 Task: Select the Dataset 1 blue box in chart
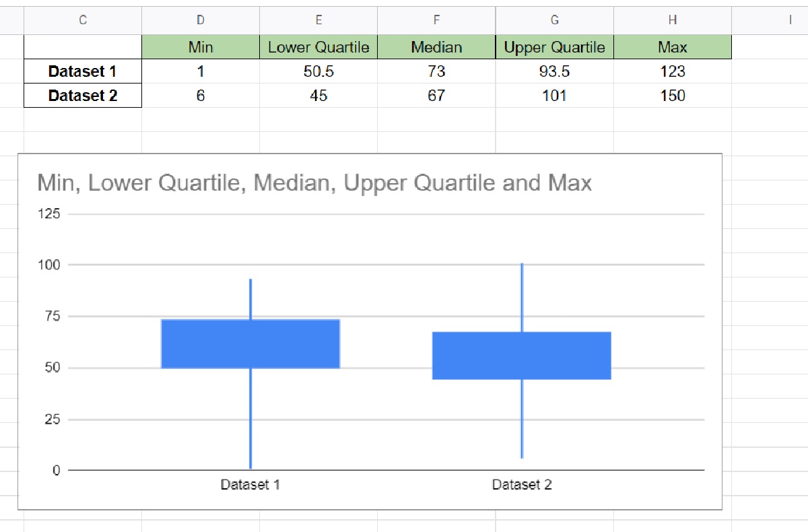[251, 342]
